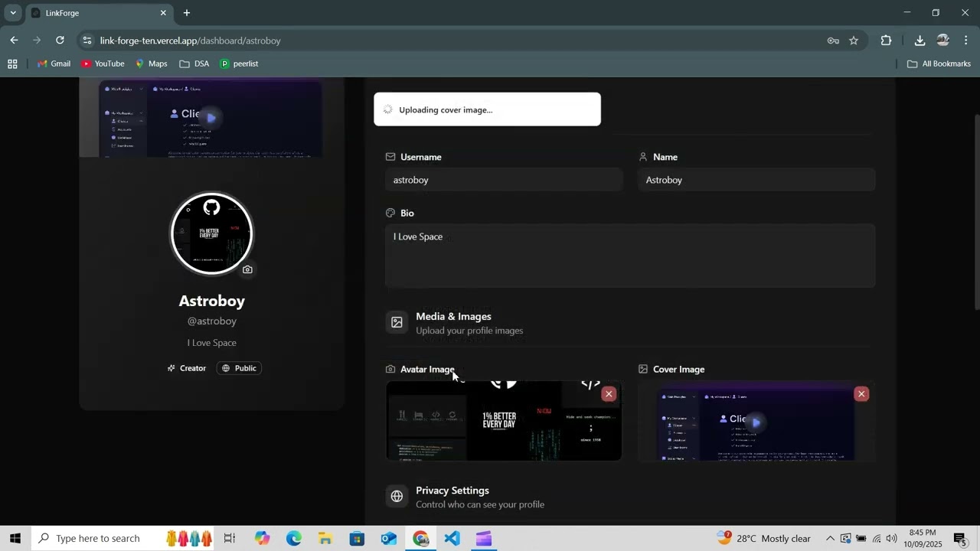Open File Explorer from the taskbar
Image resolution: width=980 pixels, height=551 pixels.
[x=325, y=538]
